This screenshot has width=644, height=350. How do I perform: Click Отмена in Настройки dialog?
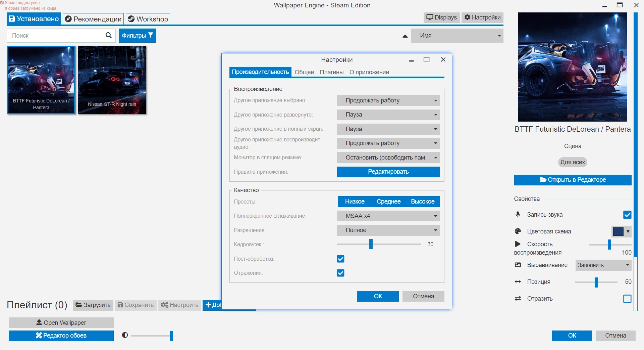423,296
